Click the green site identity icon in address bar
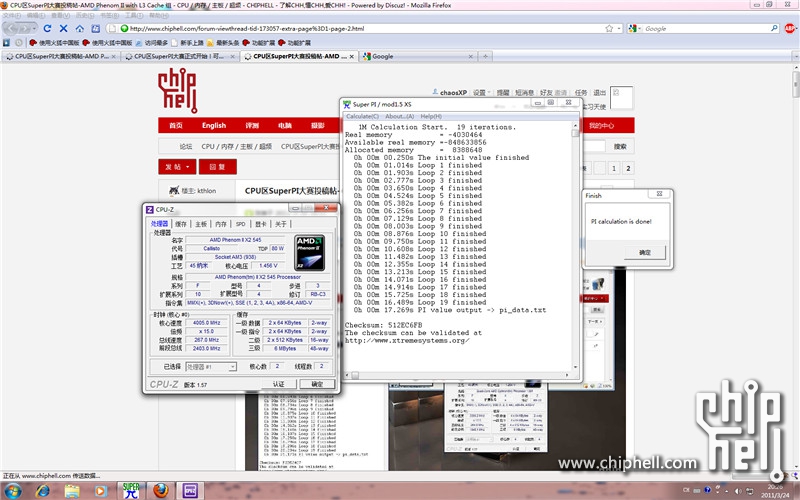 click(x=124, y=29)
